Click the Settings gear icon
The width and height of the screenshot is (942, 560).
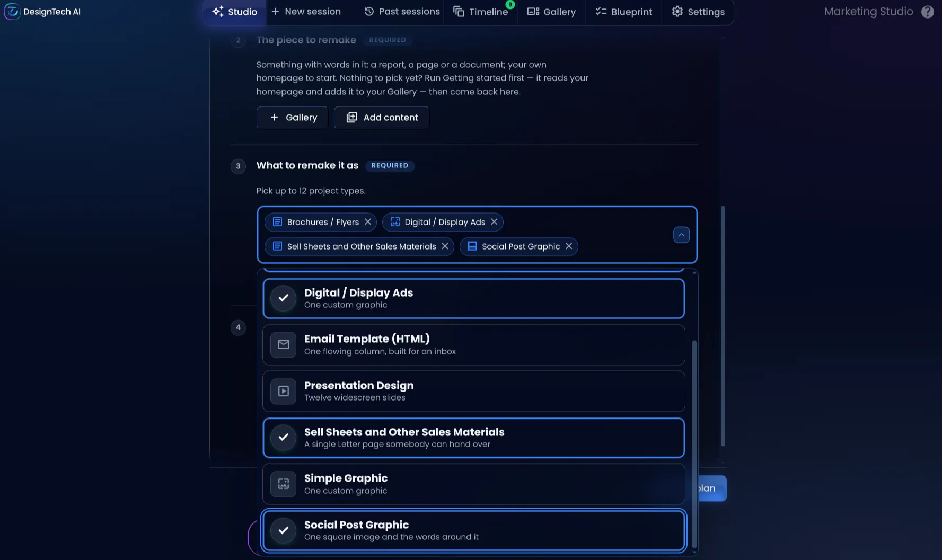677,11
